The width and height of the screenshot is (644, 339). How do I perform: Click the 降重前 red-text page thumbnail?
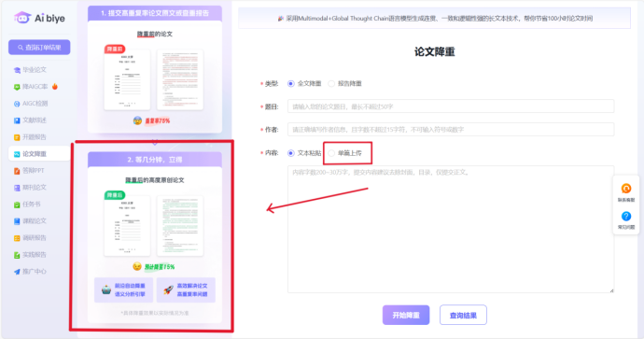[180, 79]
